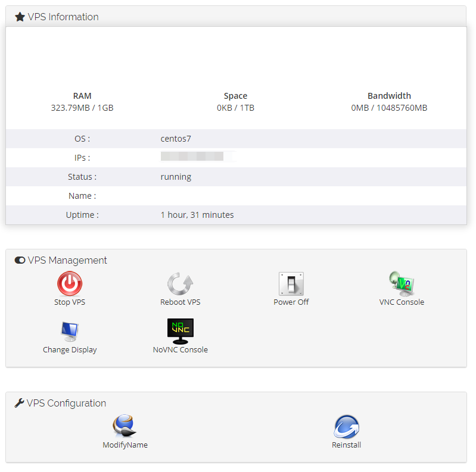Click the Power Off label
This screenshot has width=476, height=472.
291,302
